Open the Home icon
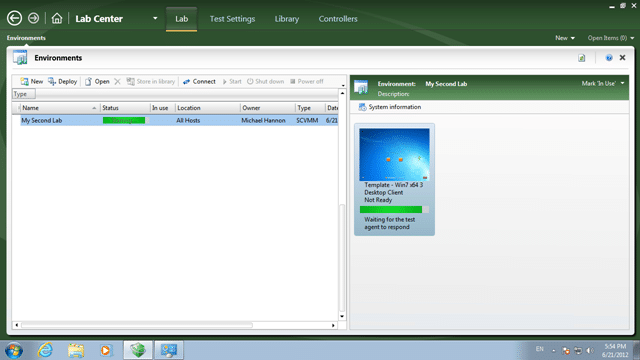The width and height of the screenshot is (640, 360). [57, 18]
